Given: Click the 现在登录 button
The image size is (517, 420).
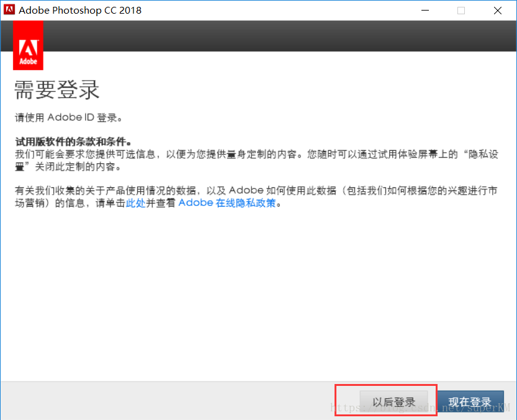Looking at the screenshot, I should point(470,401).
